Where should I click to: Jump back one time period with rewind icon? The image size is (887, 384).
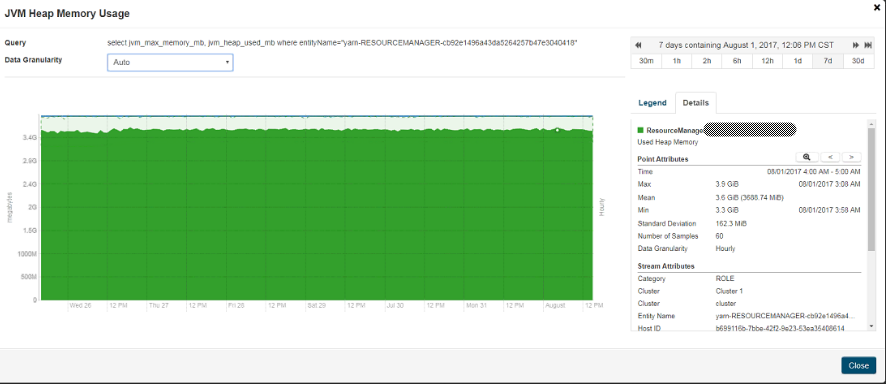(639, 45)
